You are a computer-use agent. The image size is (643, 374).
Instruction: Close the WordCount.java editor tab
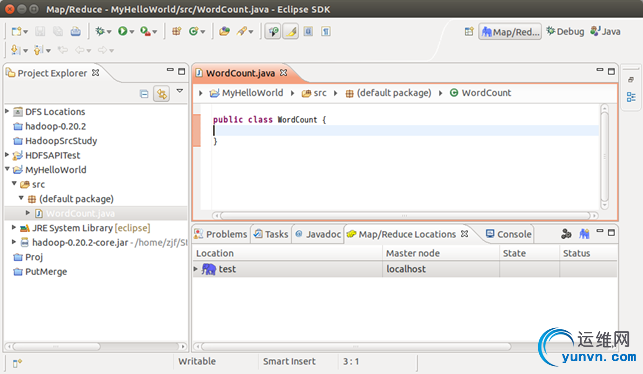(283, 73)
